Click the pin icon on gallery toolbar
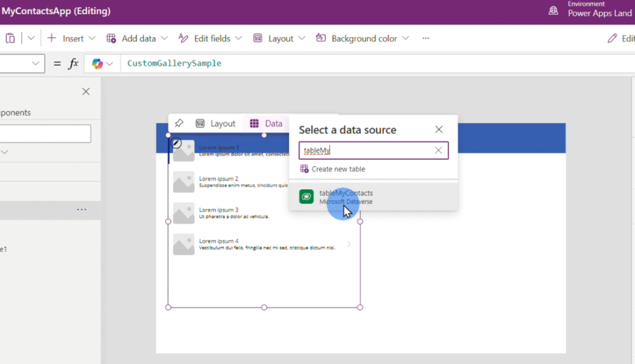Image resolution: width=635 pixels, height=364 pixels. (179, 123)
